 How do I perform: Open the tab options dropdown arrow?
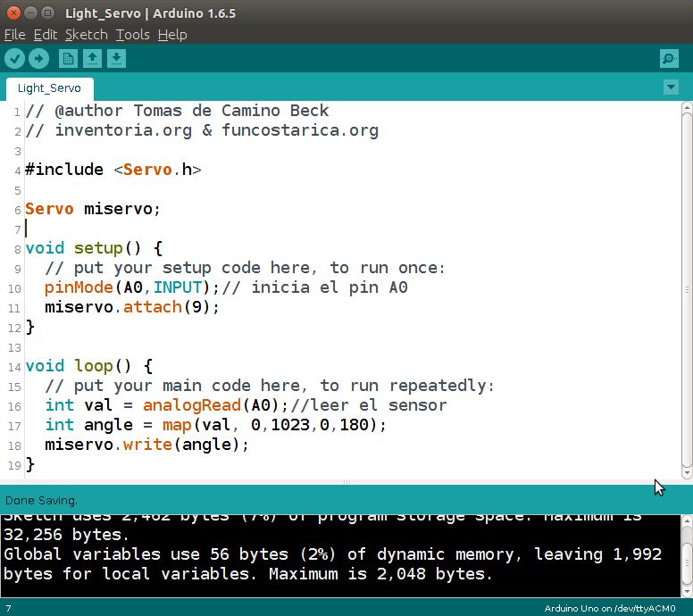click(671, 87)
